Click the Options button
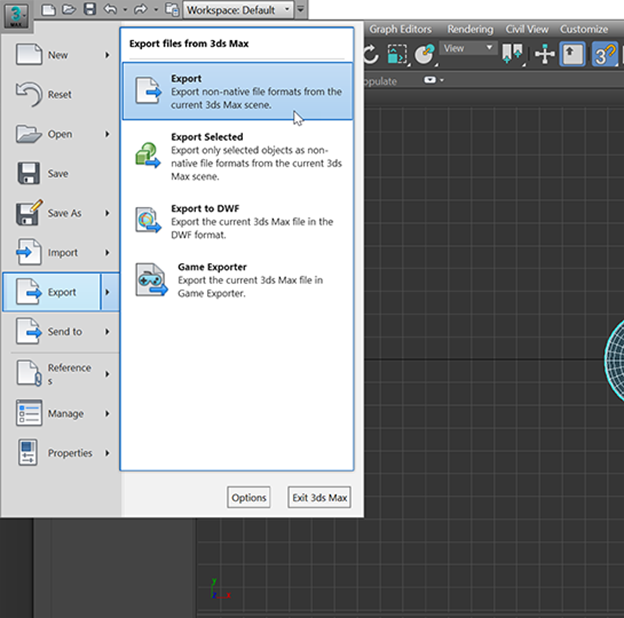The image size is (624, 618). (249, 497)
